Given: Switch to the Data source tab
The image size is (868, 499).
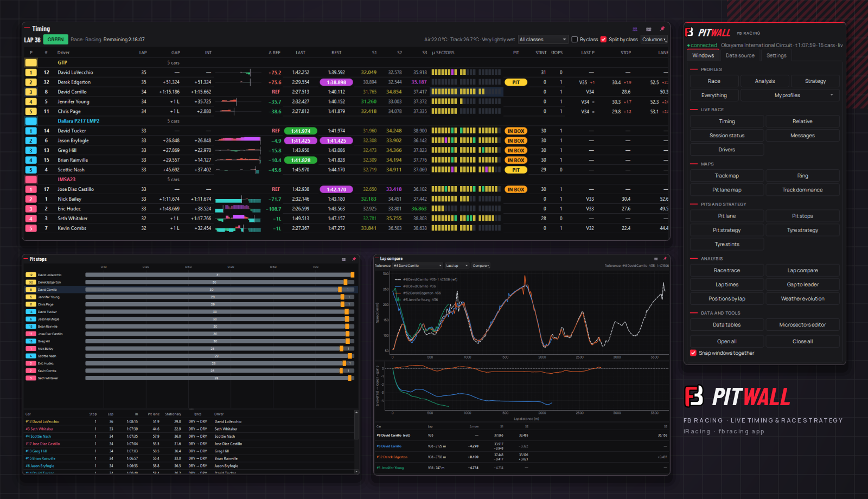Looking at the screenshot, I should (740, 55).
